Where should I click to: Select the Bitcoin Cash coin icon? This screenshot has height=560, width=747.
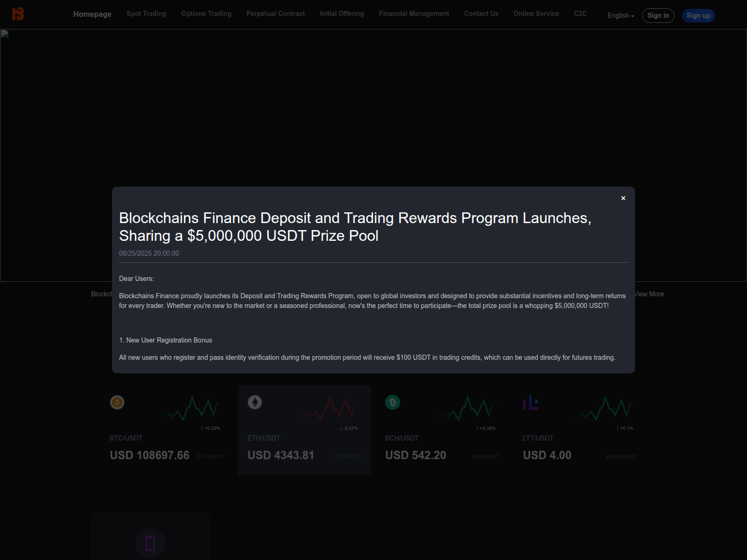(x=393, y=402)
